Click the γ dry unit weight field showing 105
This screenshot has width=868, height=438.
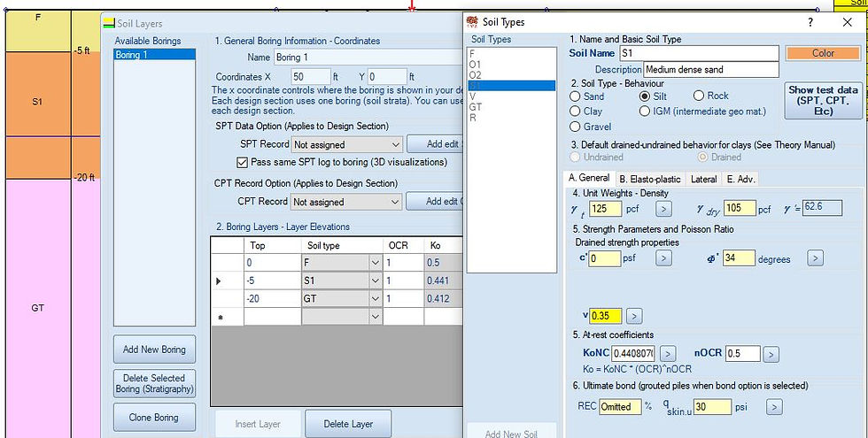click(x=740, y=209)
